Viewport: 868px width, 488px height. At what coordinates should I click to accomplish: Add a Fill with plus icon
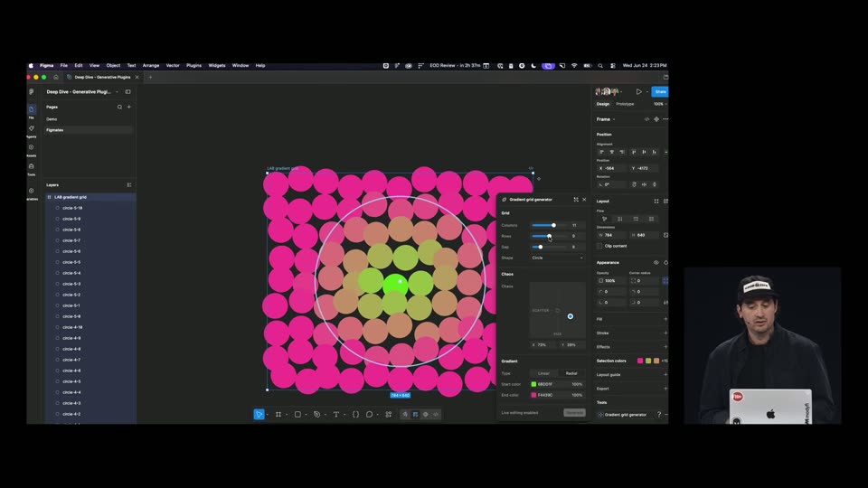(x=665, y=319)
